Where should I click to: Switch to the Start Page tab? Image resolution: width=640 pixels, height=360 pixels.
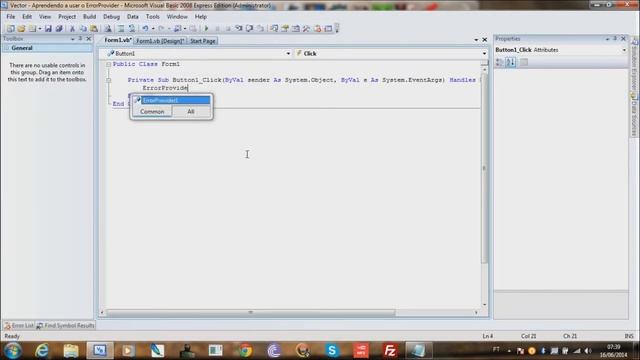(202, 41)
